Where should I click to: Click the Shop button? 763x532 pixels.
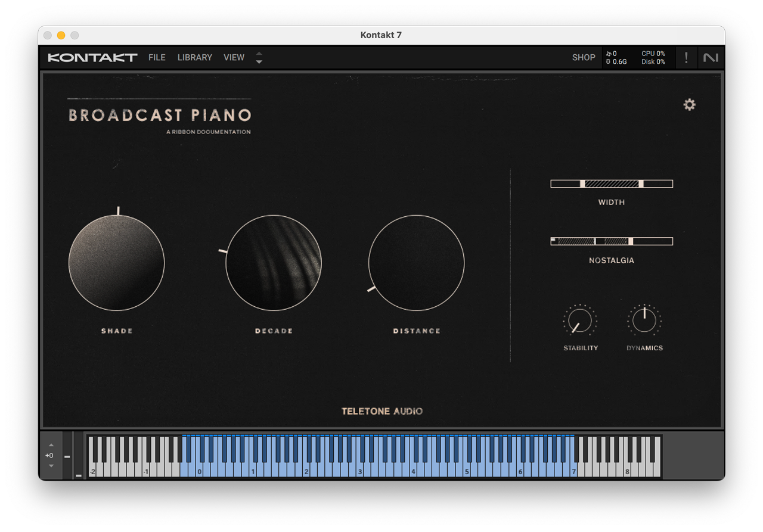583,58
